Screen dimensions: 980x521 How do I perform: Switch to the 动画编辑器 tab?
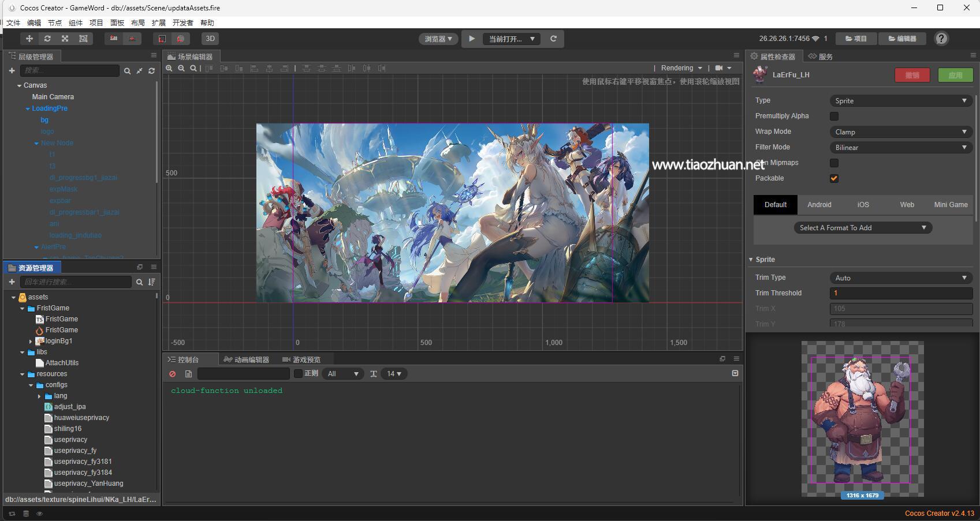pos(247,359)
